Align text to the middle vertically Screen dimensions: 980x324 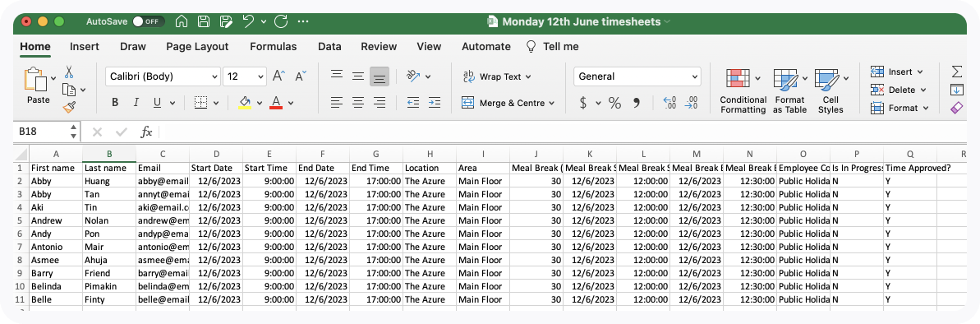(358, 76)
